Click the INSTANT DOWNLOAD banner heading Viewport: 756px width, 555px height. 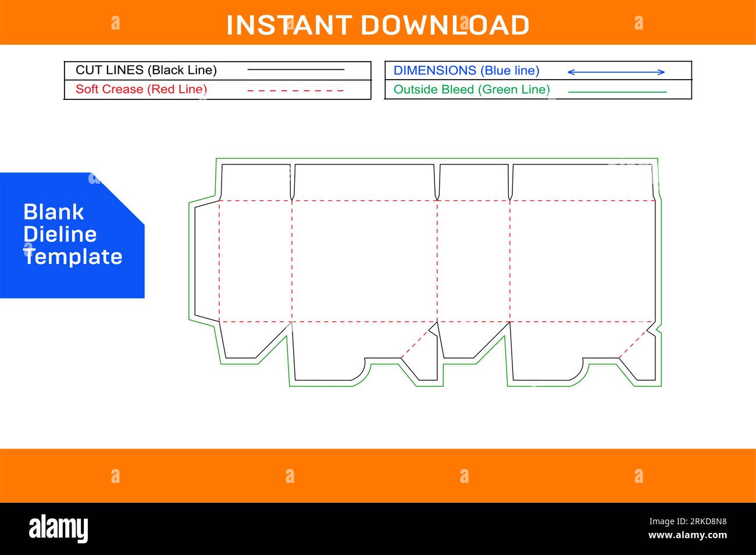[378, 25]
